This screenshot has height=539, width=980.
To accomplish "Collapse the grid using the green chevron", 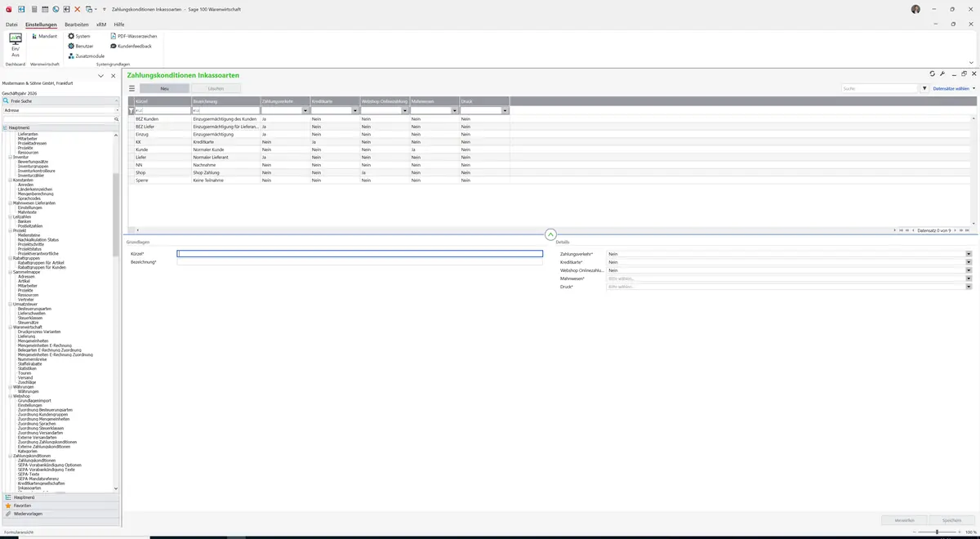I will [x=550, y=234].
